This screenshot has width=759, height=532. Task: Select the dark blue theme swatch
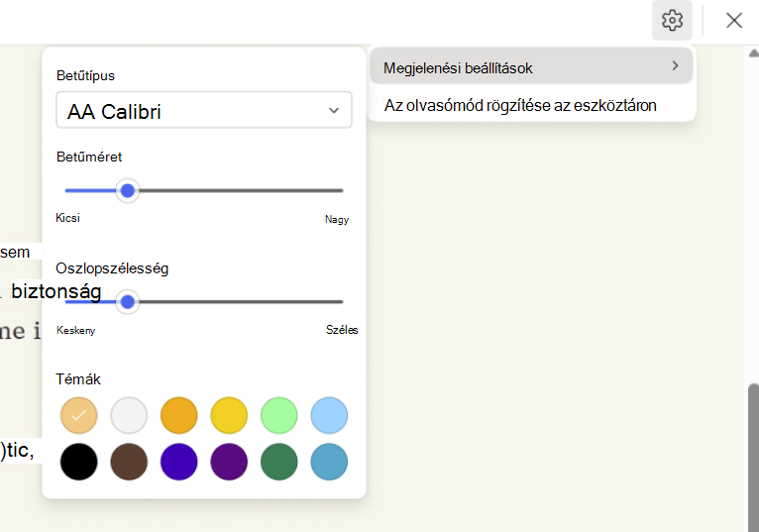[x=179, y=462]
